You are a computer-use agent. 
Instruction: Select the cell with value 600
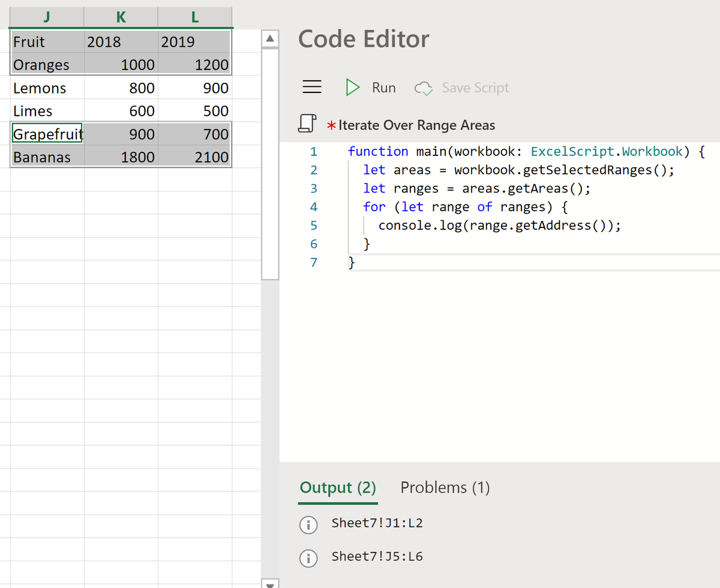121,111
